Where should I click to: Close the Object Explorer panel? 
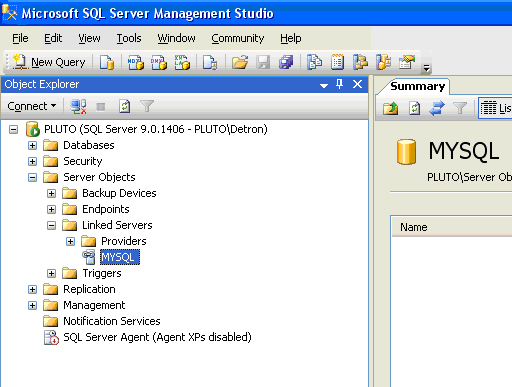click(x=357, y=84)
